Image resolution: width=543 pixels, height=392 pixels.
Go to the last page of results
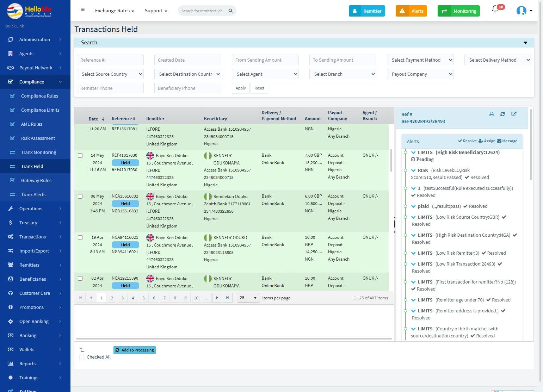(x=228, y=298)
